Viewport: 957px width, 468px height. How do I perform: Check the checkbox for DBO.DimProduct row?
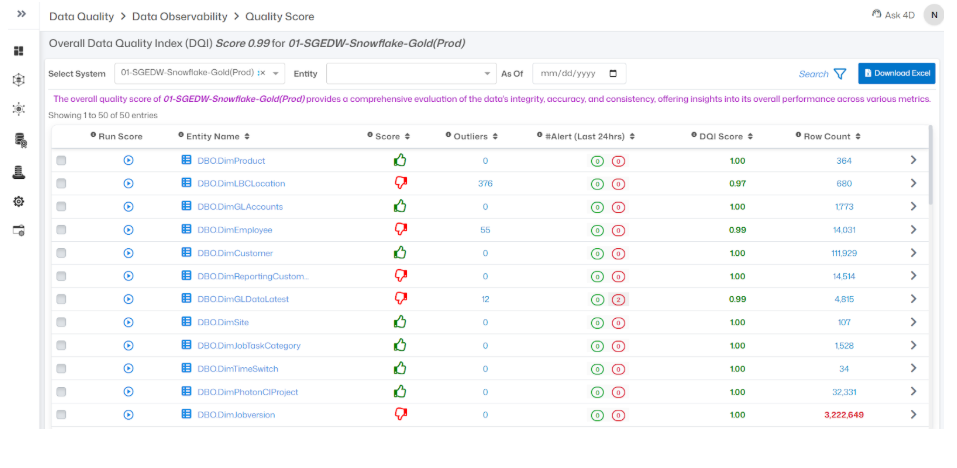point(61,160)
